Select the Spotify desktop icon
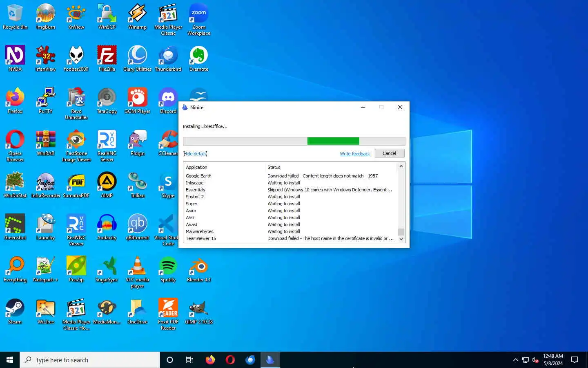588x368 pixels. (x=168, y=269)
